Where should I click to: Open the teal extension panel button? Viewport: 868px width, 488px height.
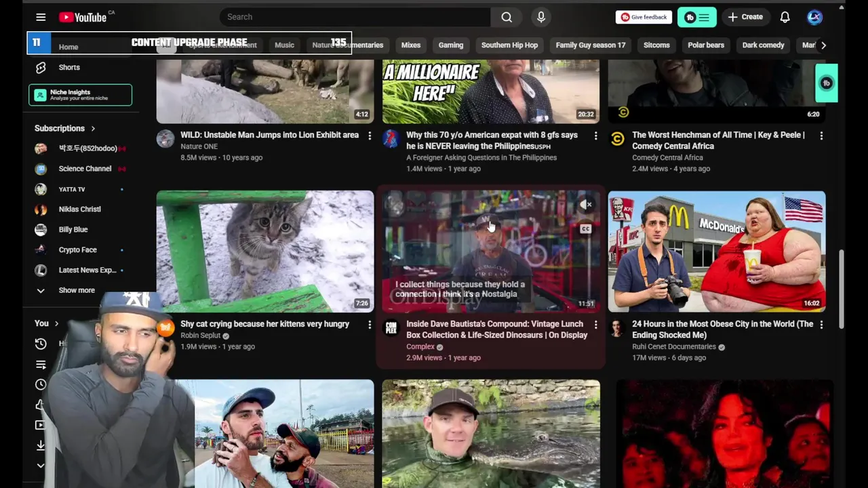(x=696, y=17)
